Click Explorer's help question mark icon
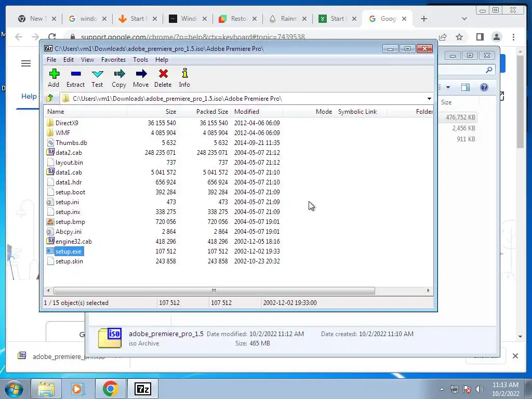The height and width of the screenshot is (399, 532). pyautogui.click(x=484, y=87)
